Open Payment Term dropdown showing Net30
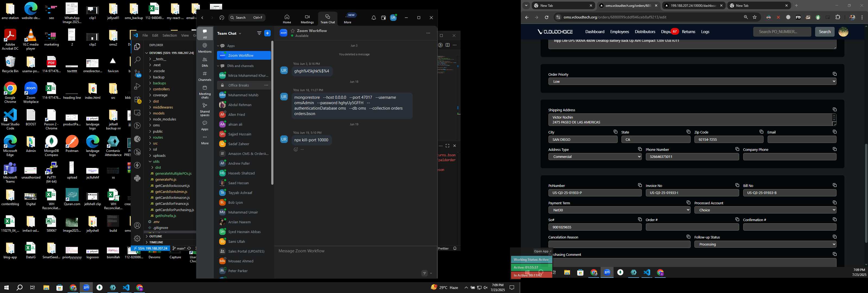The height and width of the screenshot is (293, 868). pyautogui.click(x=619, y=210)
